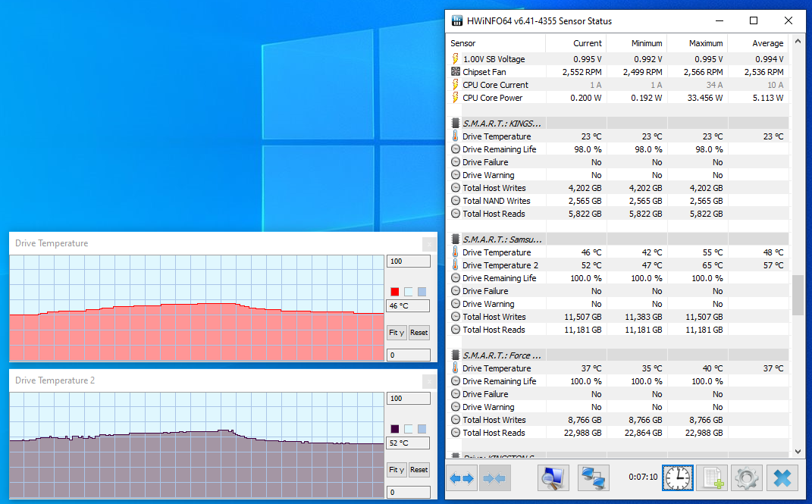
Task: Click the 52 °C readout in Drive Temperature 2 graph
Action: [x=408, y=443]
